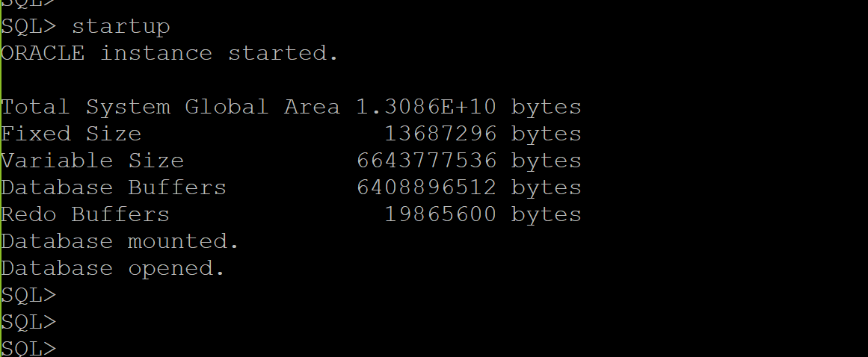The height and width of the screenshot is (357, 868).
Task: Click the Database Buffers value 6408896512
Action: [426, 187]
